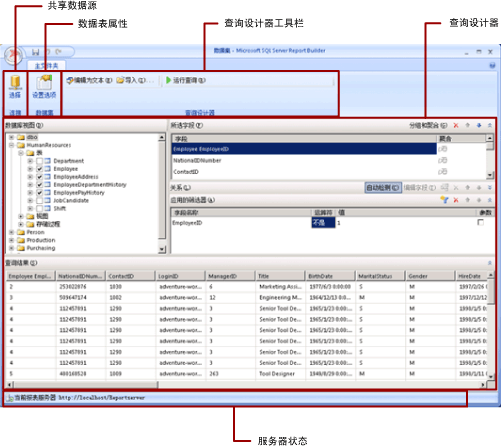The height and width of the screenshot is (447, 501).
Task: Click the save icon in quick access toolbar
Action: point(36,52)
